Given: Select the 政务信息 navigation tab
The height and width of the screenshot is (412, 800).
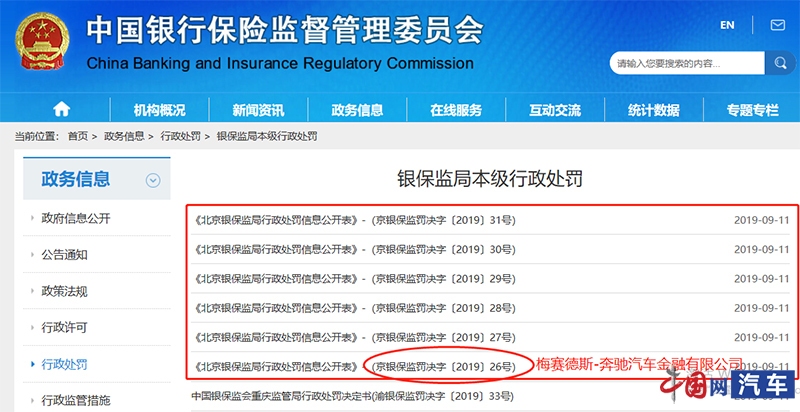Looking at the screenshot, I should [357, 110].
